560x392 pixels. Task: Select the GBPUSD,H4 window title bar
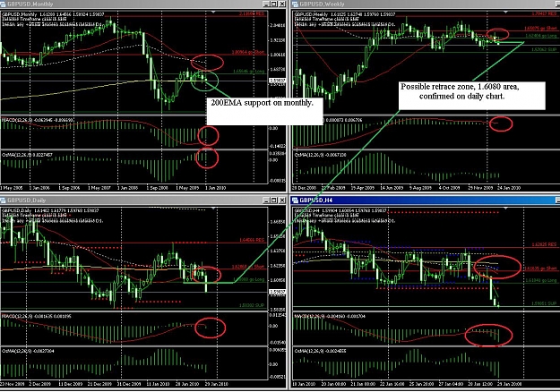tap(426, 200)
